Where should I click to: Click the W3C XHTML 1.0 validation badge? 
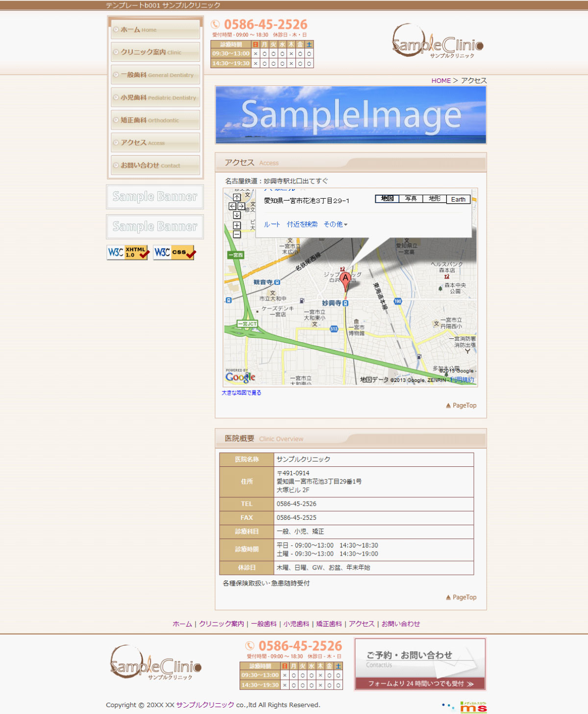click(127, 253)
